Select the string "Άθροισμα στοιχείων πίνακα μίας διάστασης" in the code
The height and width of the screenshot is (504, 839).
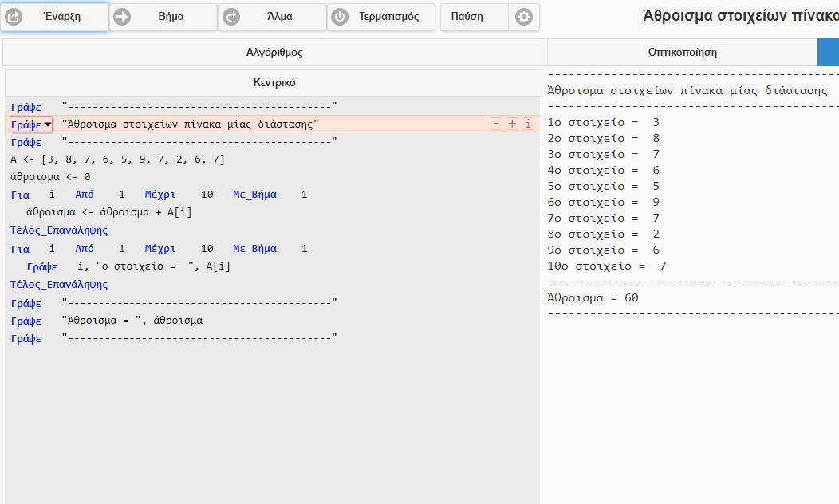tap(190, 124)
